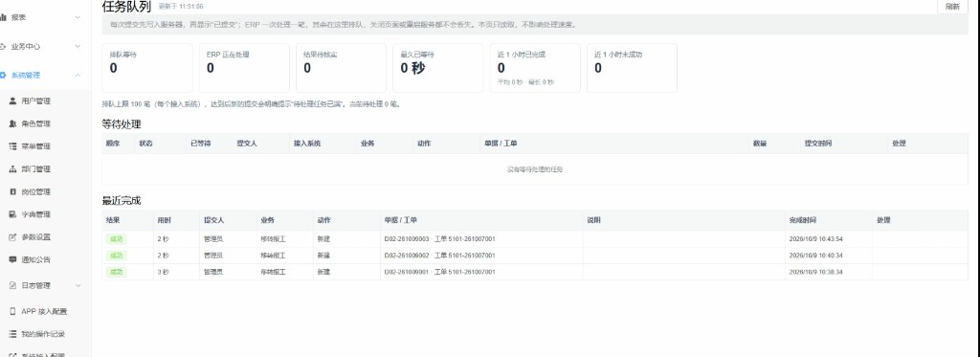Click the 业务中心 sidebar icon

click(3, 46)
